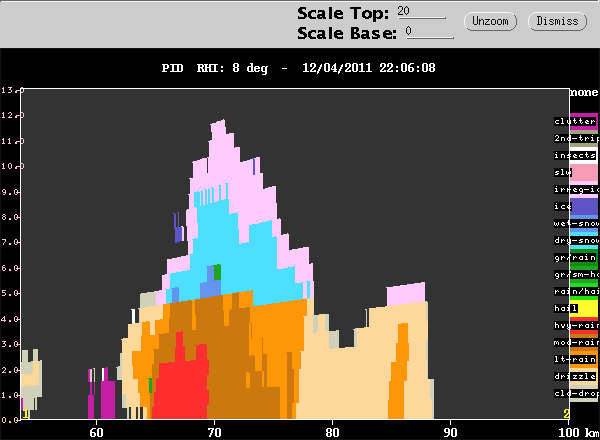Select the wet-snow legend label
The height and width of the screenshot is (440, 600).
point(576,223)
